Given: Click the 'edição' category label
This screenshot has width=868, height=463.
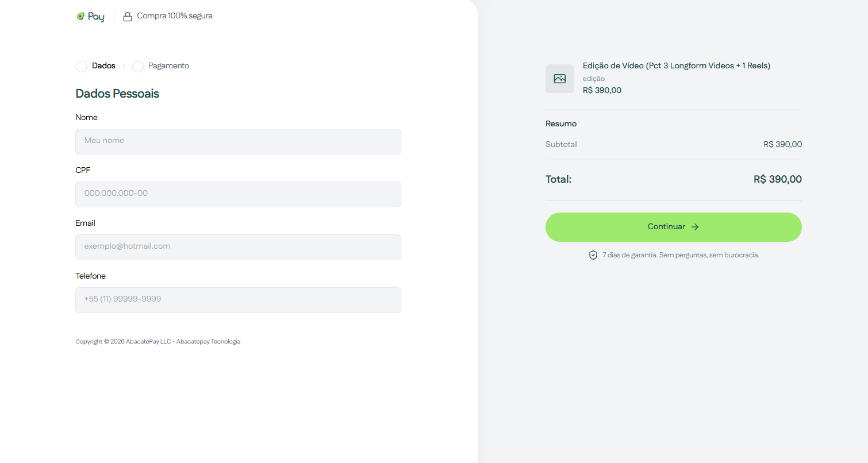Looking at the screenshot, I should pos(594,79).
